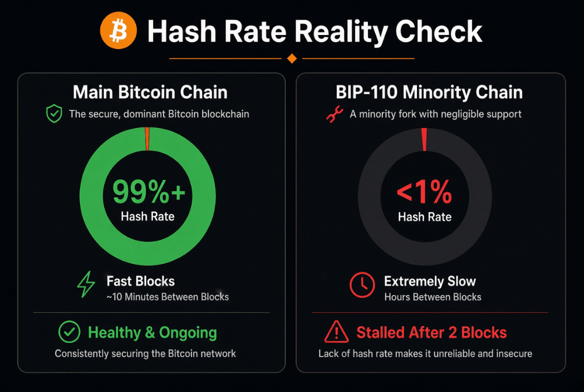Click the Main Bitcoin Chain heading

click(150, 92)
